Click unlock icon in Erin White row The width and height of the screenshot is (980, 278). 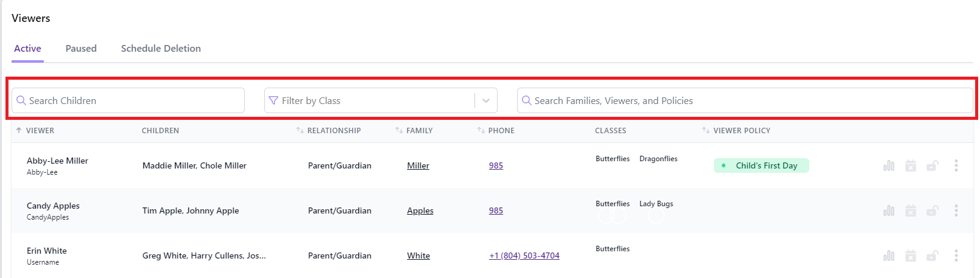(932, 255)
